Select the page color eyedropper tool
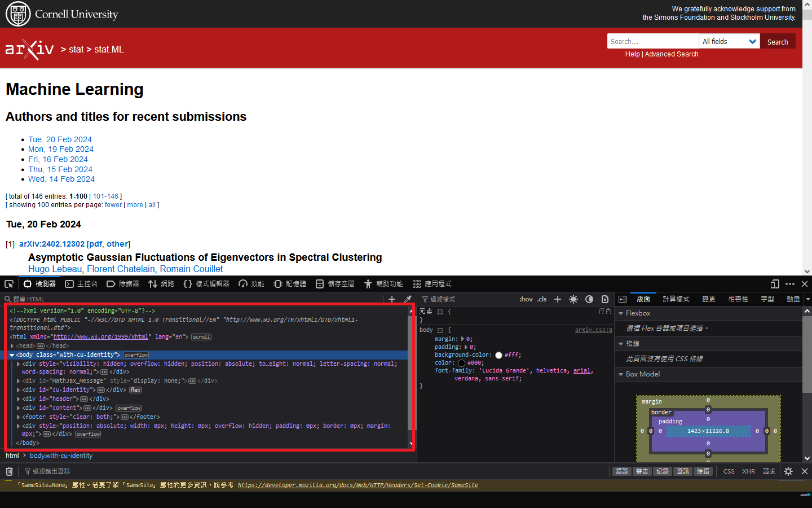 pos(408,299)
